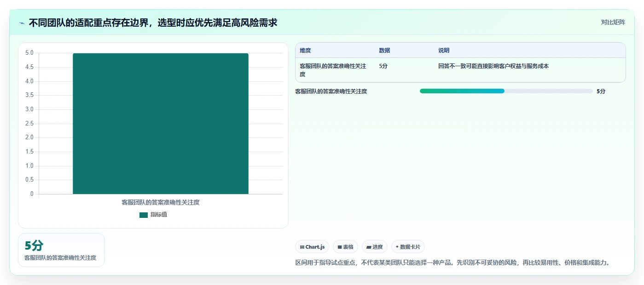The width and height of the screenshot is (644, 285).
Task: Select the 进度 chip
Action: [x=375, y=247]
